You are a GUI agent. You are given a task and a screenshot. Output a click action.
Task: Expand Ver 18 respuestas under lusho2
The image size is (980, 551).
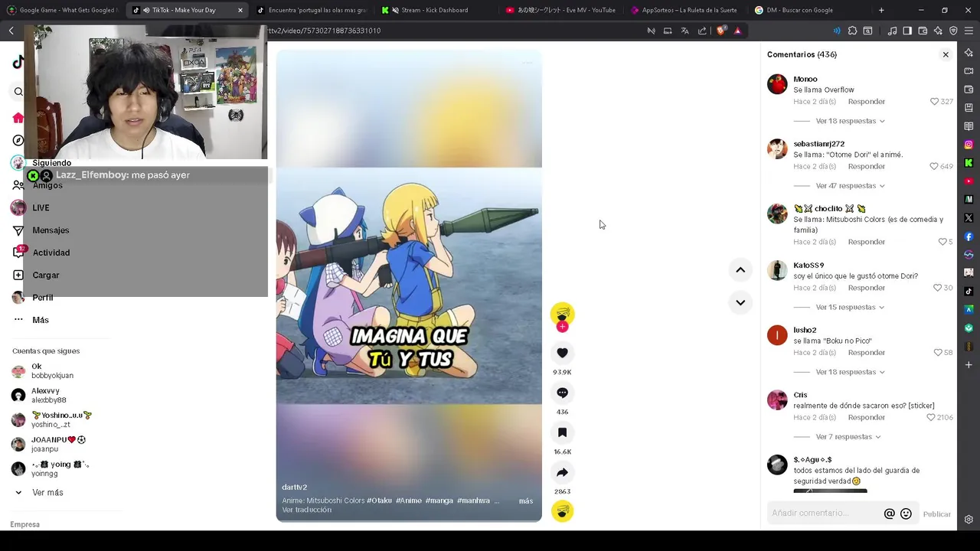pos(850,372)
